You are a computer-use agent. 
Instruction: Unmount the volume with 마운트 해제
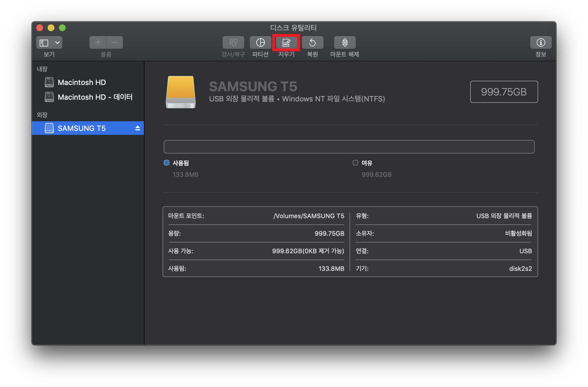(x=345, y=42)
